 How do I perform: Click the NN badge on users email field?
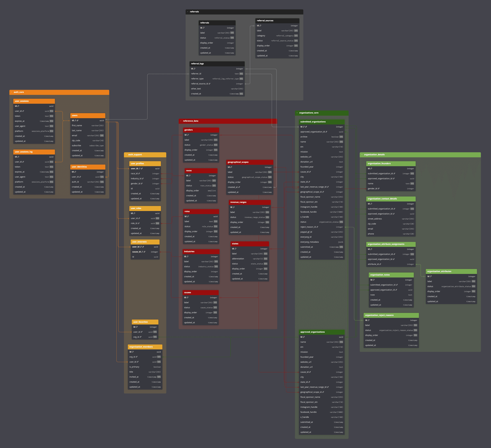102,136
